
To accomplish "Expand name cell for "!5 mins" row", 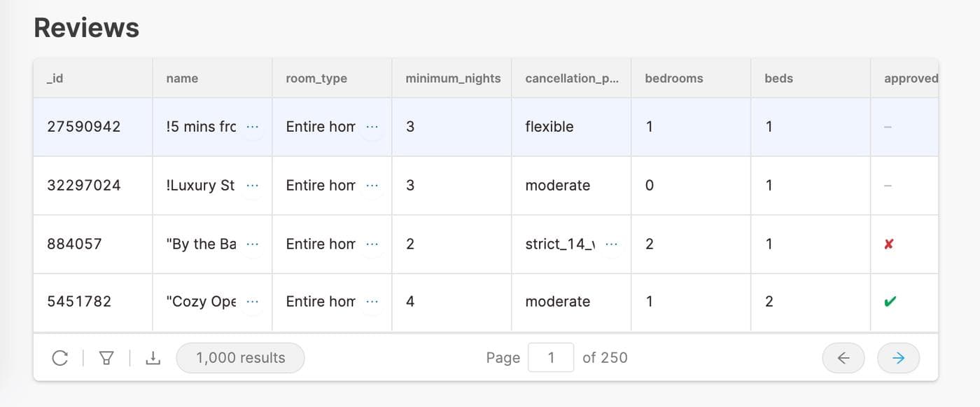I will 253,127.
